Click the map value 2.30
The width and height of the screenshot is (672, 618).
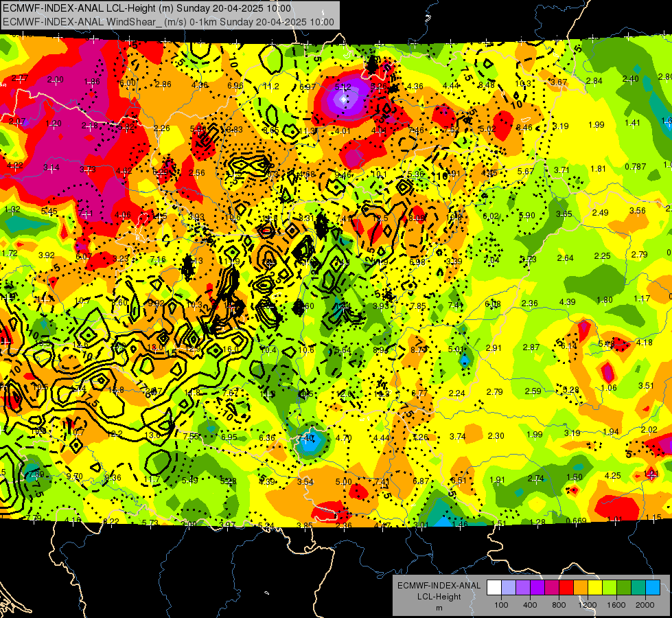click(496, 436)
